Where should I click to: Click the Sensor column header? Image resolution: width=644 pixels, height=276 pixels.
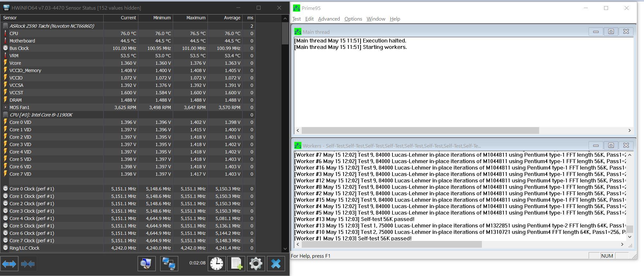52,18
